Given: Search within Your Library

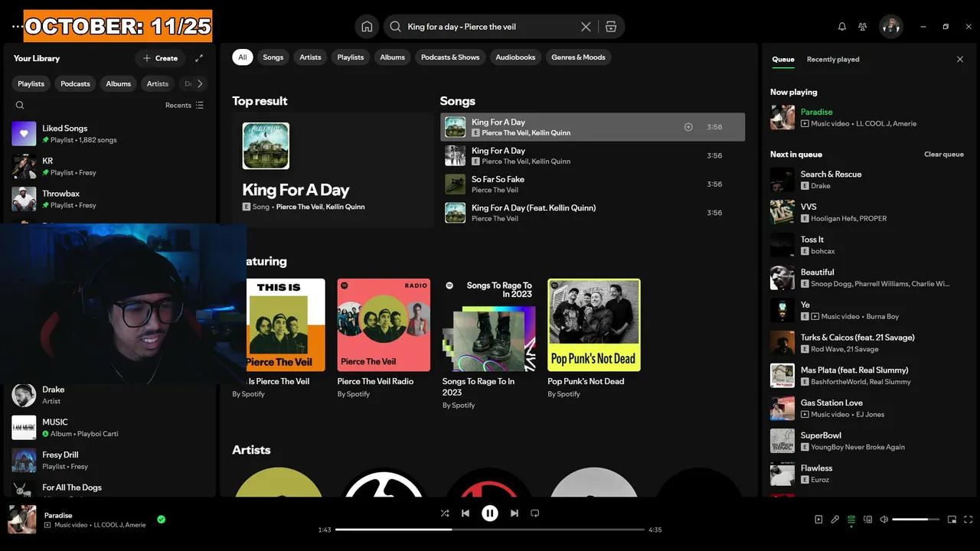Looking at the screenshot, I should [20, 106].
